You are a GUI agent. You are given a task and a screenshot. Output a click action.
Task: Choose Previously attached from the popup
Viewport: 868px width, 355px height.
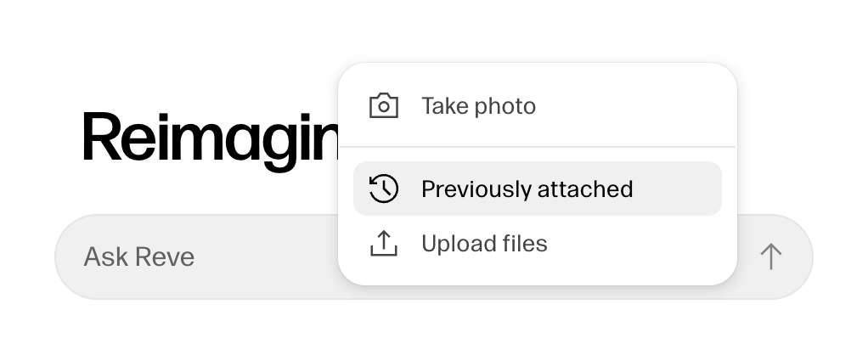click(x=538, y=189)
